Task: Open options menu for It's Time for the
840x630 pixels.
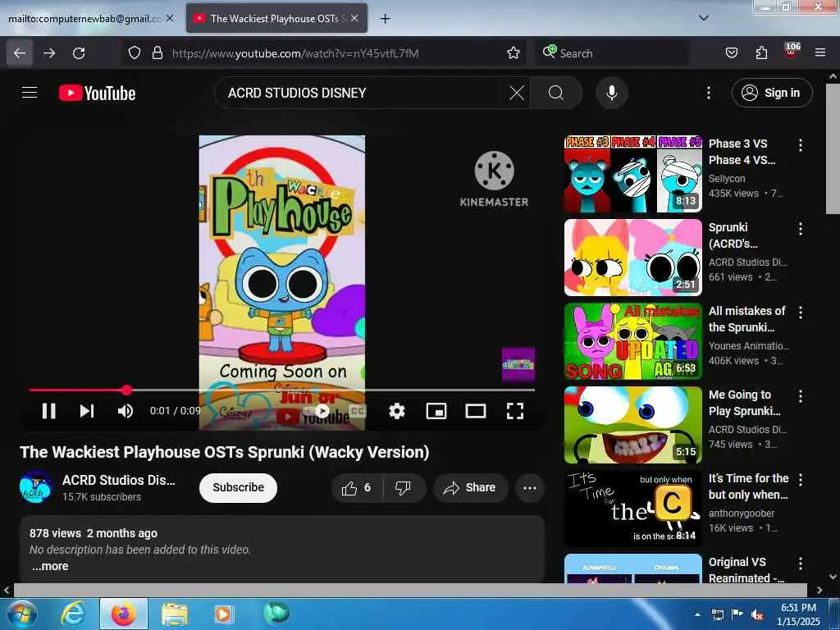Action: click(x=801, y=480)
